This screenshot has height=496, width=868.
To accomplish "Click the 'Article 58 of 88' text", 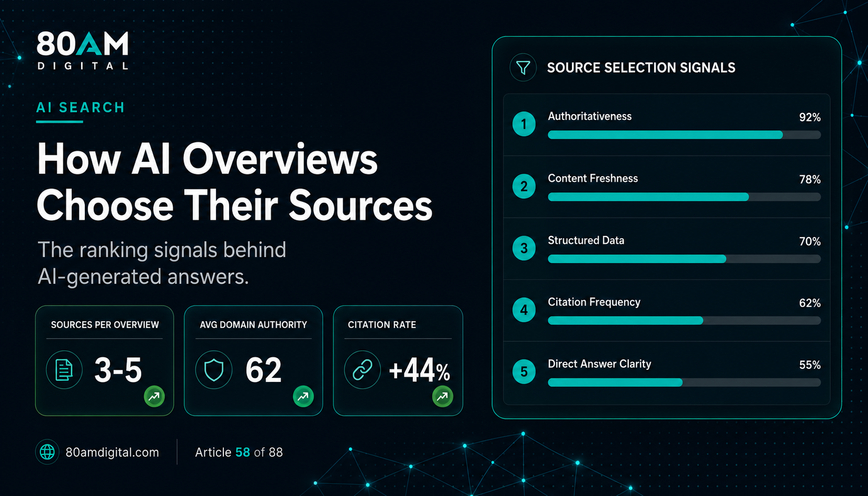I will [x=239, y=453].
